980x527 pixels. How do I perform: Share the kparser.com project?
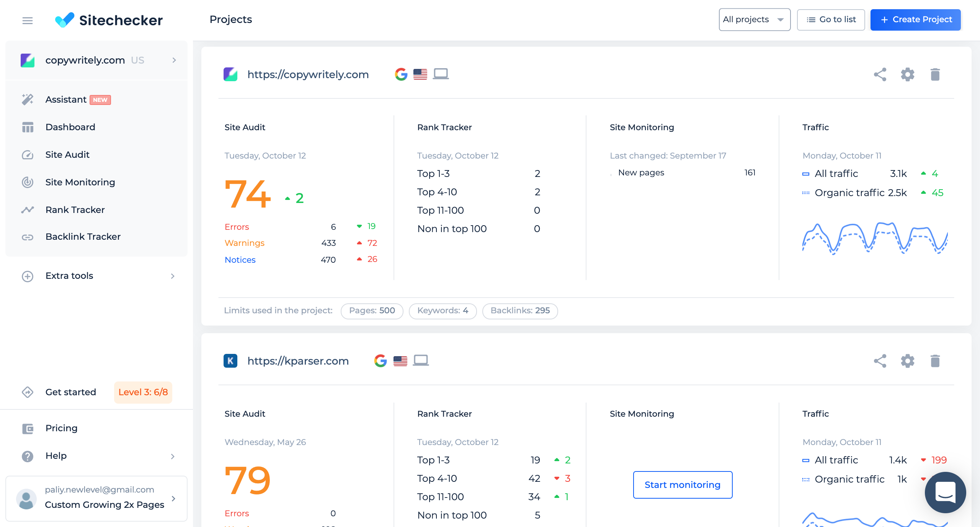tap(880, 361)
